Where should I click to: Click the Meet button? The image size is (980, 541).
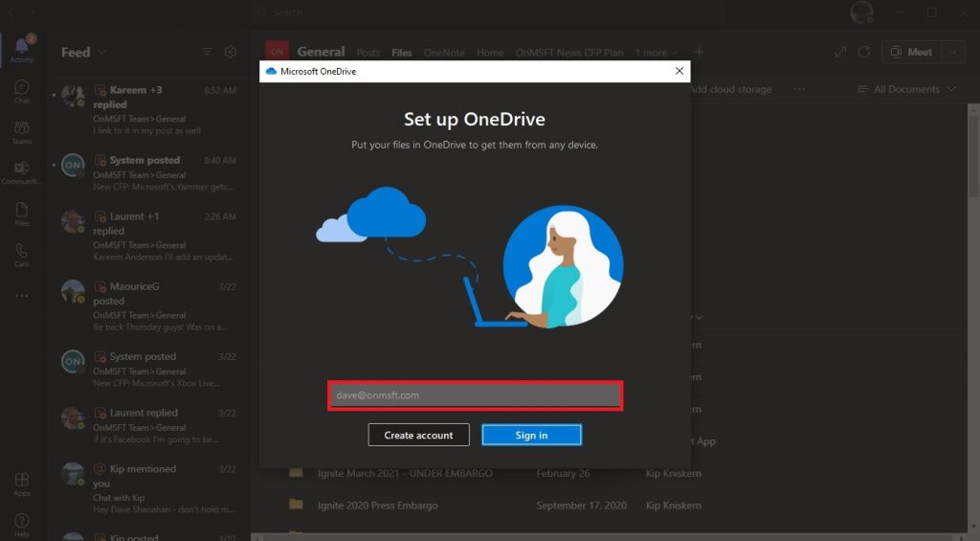click(912, 52)
